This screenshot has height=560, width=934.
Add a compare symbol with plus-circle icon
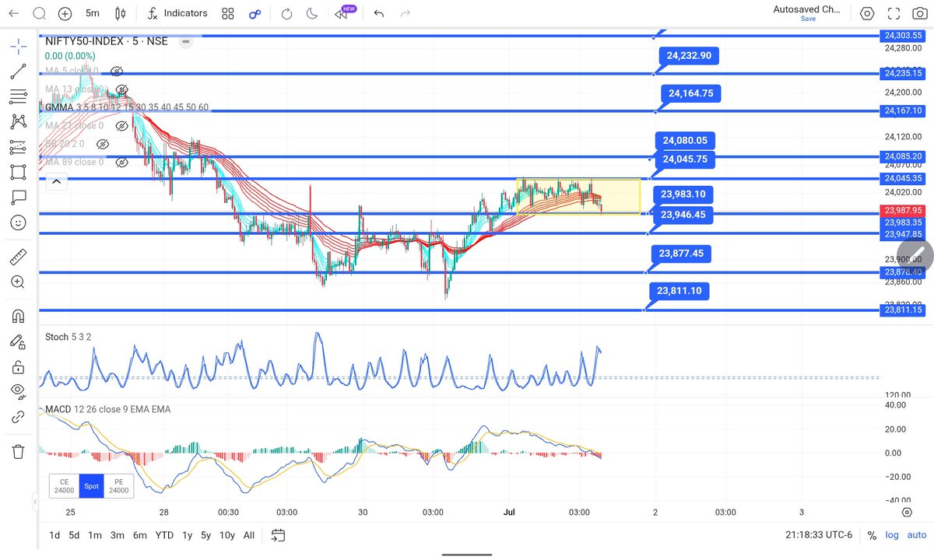pos(65,13)
